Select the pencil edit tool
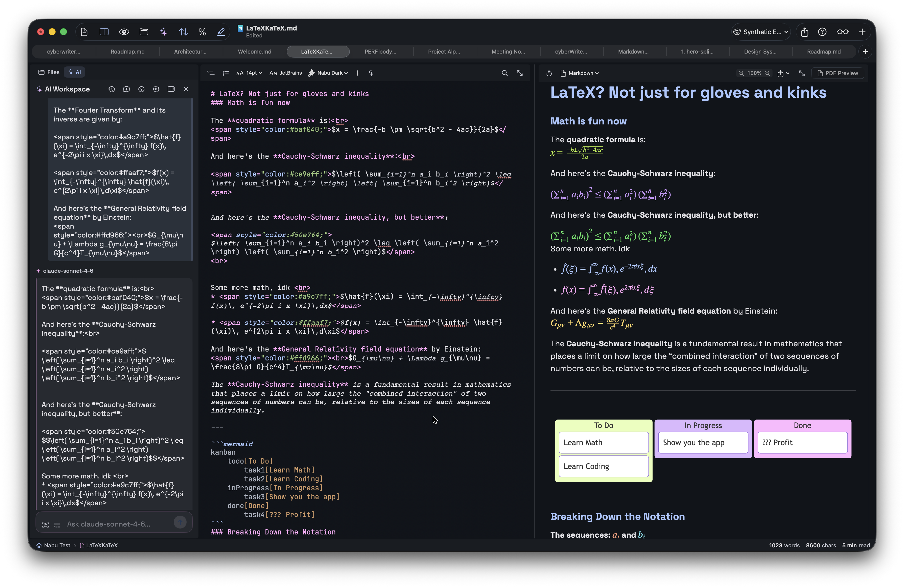The image size is (904, 588). click(220, 32)
